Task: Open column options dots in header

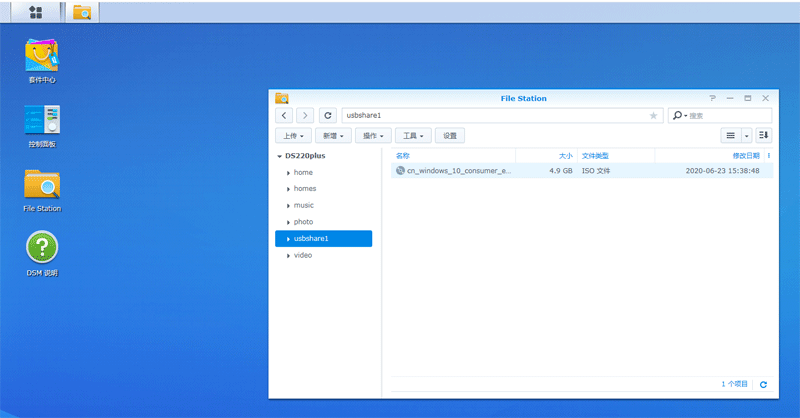Action: (x=769, y=156)
